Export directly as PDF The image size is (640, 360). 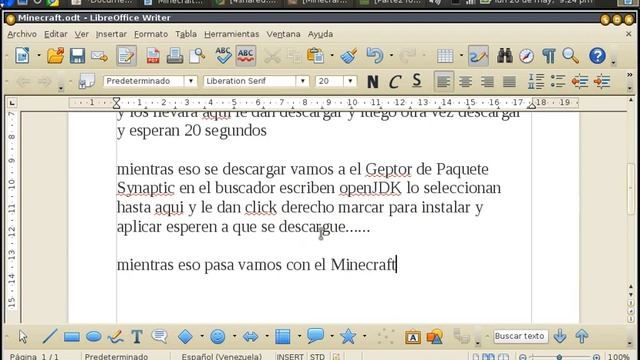point(153,56)
